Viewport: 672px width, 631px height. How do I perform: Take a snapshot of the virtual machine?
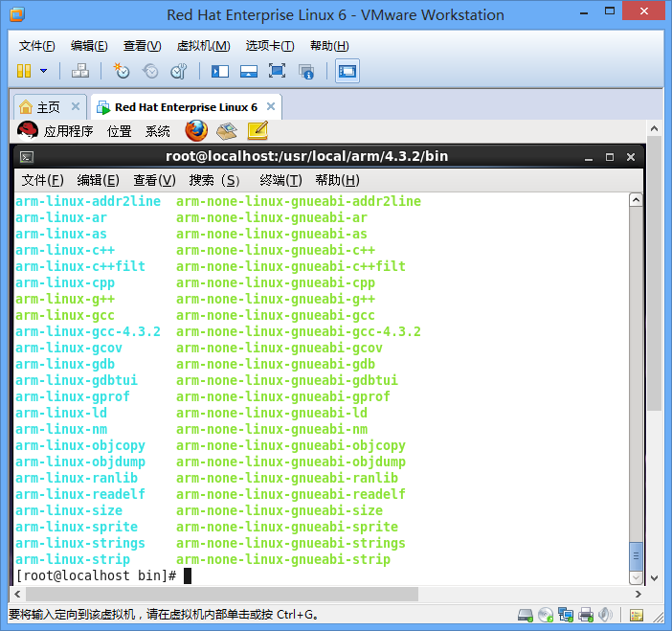(x=122, y=71)
